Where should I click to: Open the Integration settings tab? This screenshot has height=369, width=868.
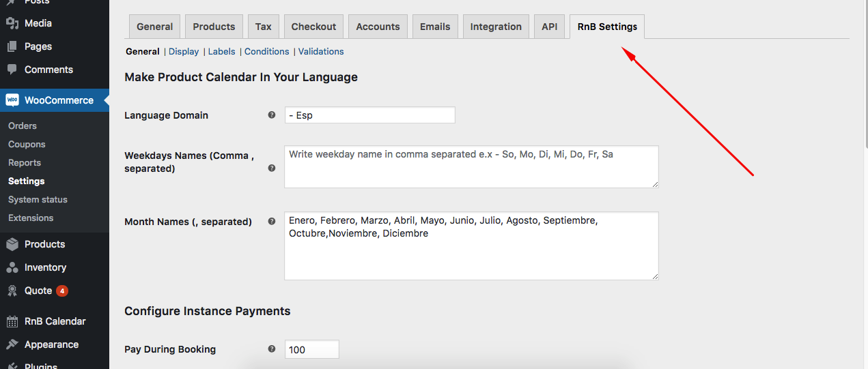(x=496, y=27)
